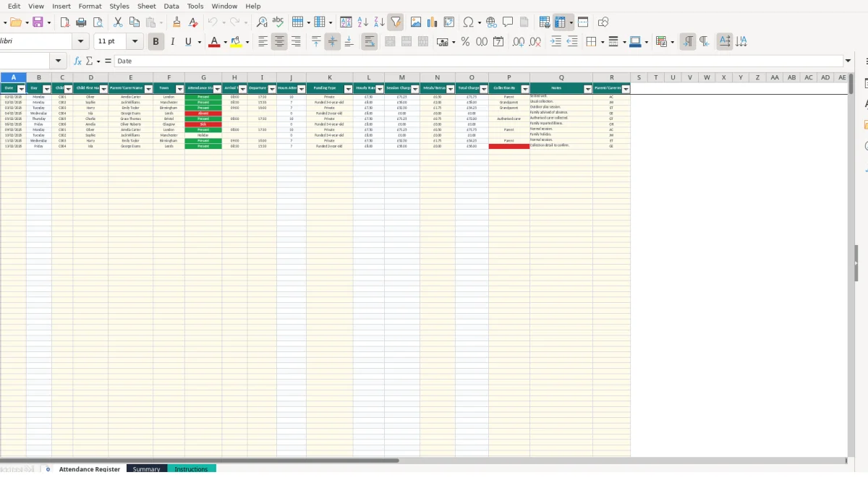Insert comment speech-bubble icon
This screenshot has width=868, height=488.
coord(508,22)
